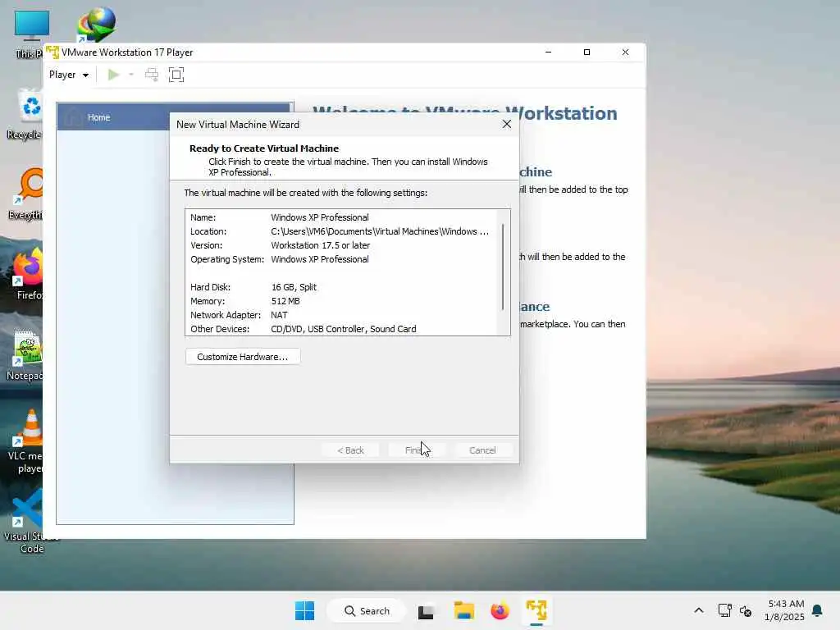840x630 pixels.
Task: Select the '512 MB' memory value
Action: pos(285,301)
